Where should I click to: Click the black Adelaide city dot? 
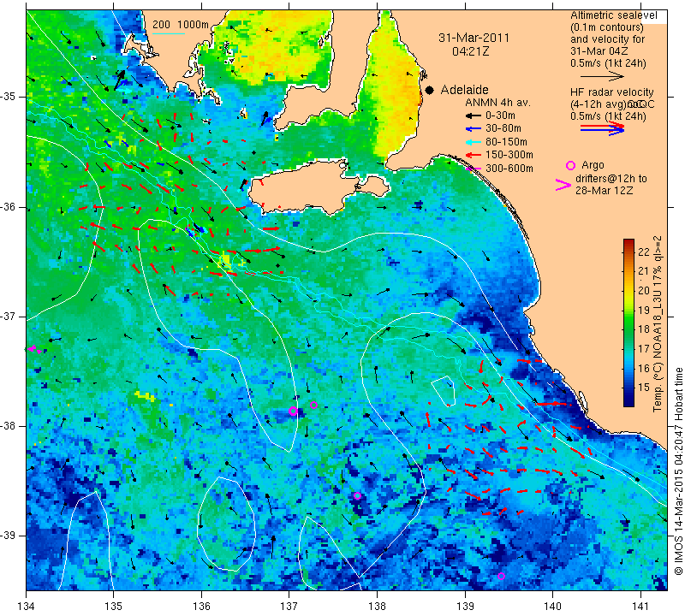(x=430, y=90)
